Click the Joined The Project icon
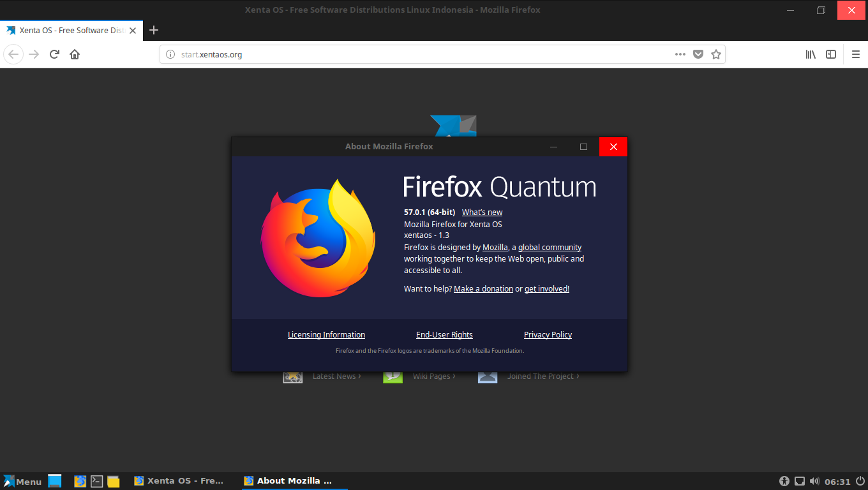Screen dimensions: 868x490 point(488,376)
